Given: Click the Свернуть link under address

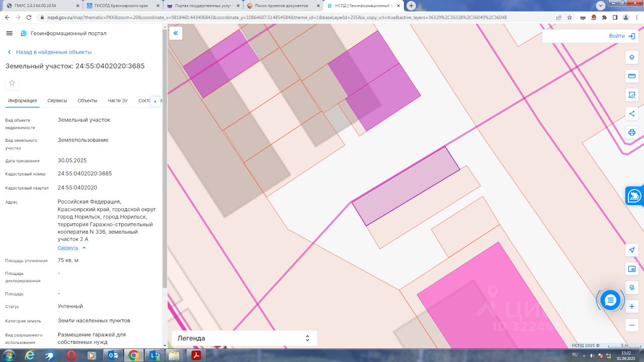Looking at the screenshot, I should click(x=68, y=248).
